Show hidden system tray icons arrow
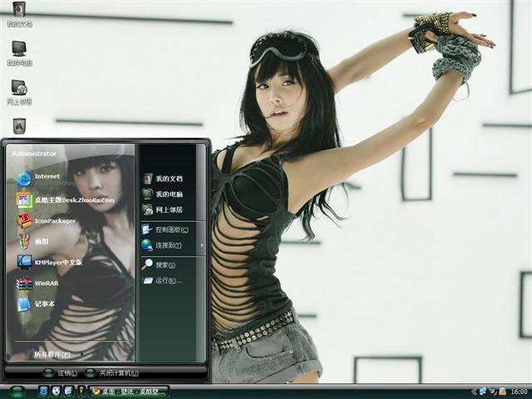 point(473,391)
